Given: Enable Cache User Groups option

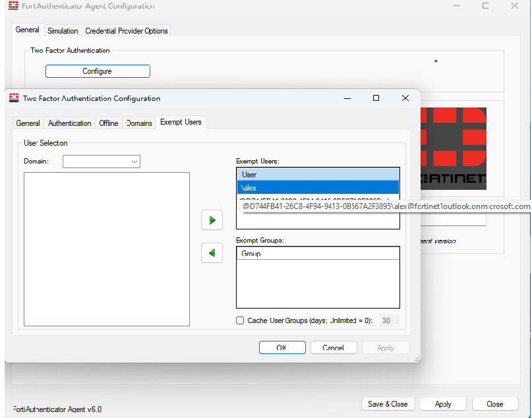Looking at the screenshot, I should (x=241, y=320).
